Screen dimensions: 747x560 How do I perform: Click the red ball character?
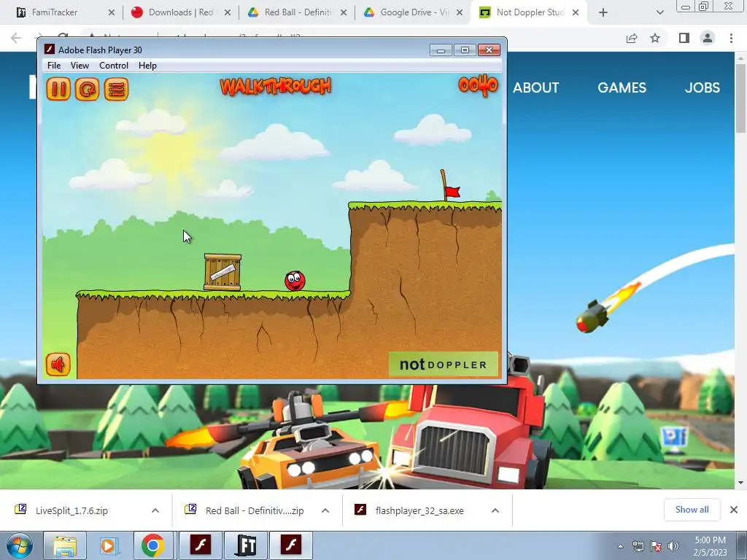click(x=295, y=281)
